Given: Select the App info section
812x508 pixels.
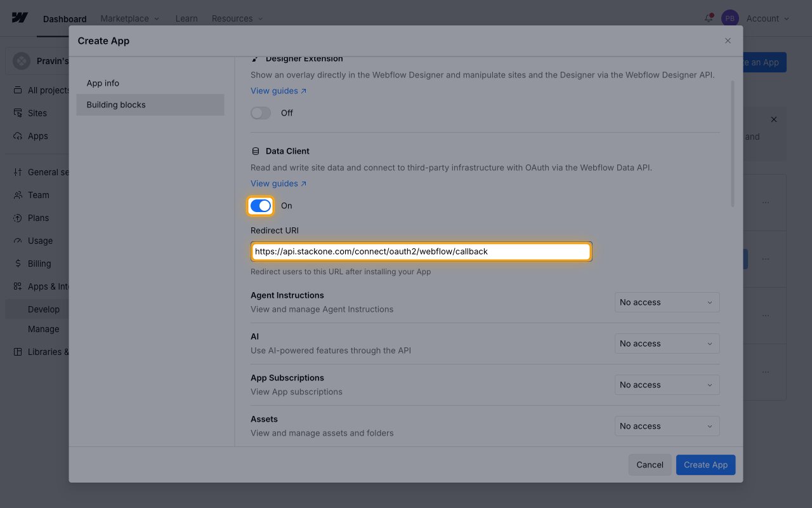Looking at the screenshot, I should click(150, 83).
